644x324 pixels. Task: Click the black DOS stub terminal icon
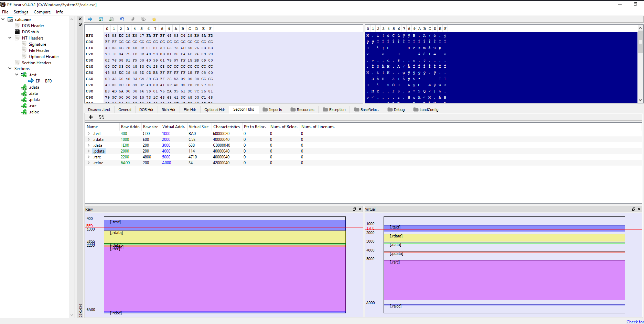(x=17, y=32)
